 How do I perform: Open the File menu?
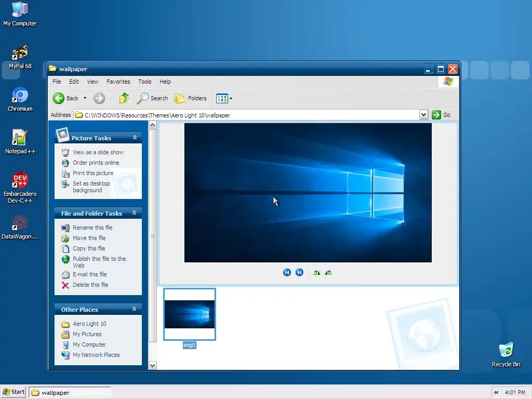57,82
